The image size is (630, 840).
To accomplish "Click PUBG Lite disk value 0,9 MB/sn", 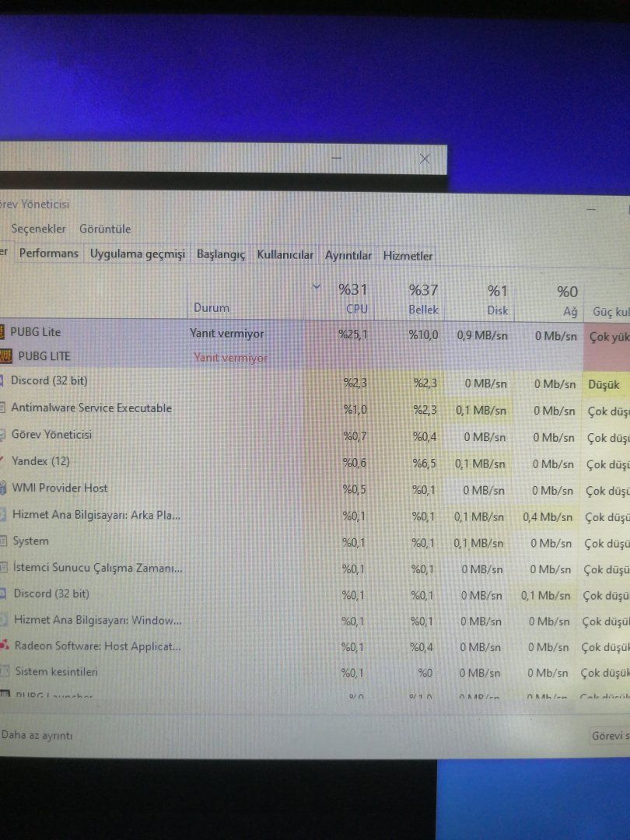I will pyautogui.click(x=482, y=335).
